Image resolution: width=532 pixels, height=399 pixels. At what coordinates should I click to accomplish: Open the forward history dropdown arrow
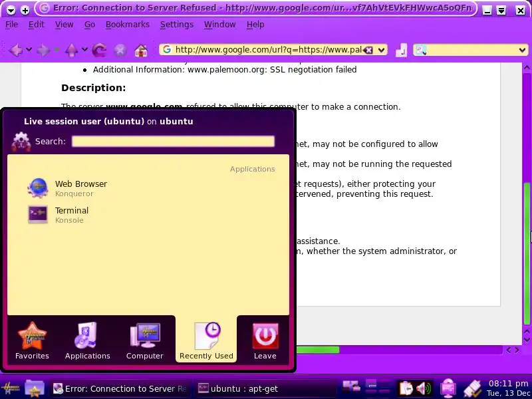57,50
